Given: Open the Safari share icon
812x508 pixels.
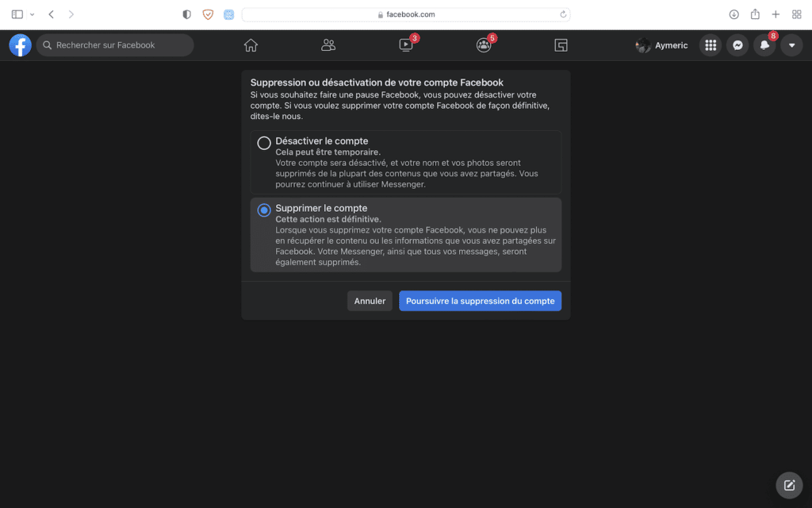Looking at the screenshot, I should click(755, 14).
